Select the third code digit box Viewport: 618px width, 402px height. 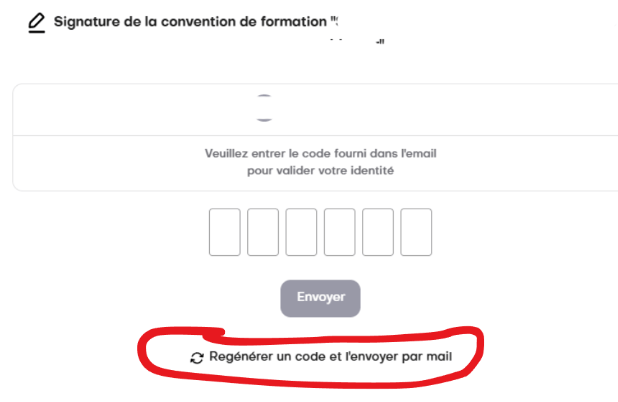(301, 232)
